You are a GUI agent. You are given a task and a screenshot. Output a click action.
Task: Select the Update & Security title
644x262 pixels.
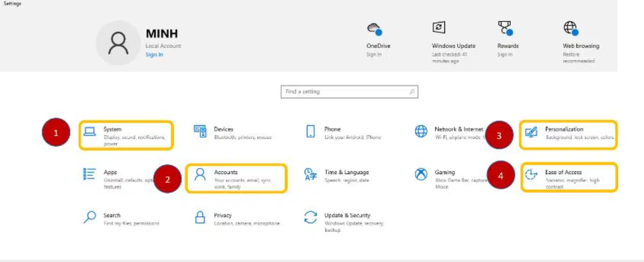coord(347,215)
